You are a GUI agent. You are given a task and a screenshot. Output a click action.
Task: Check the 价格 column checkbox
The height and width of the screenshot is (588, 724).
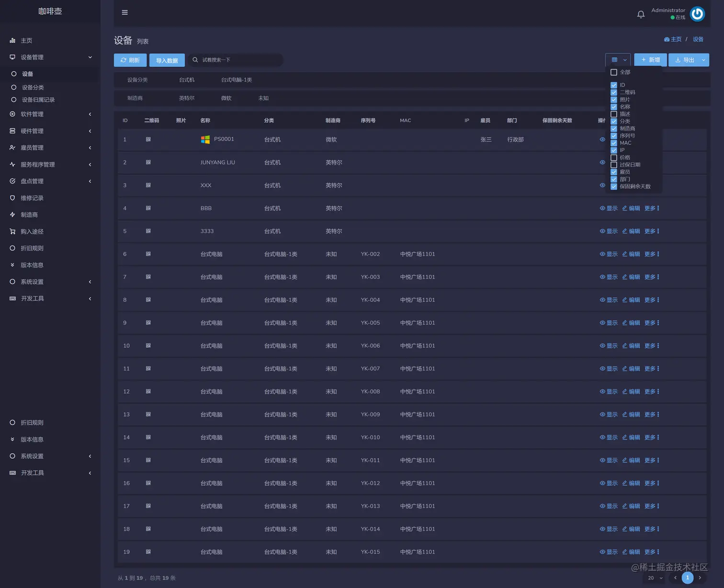pyautogui.click(x=614, y=157)
